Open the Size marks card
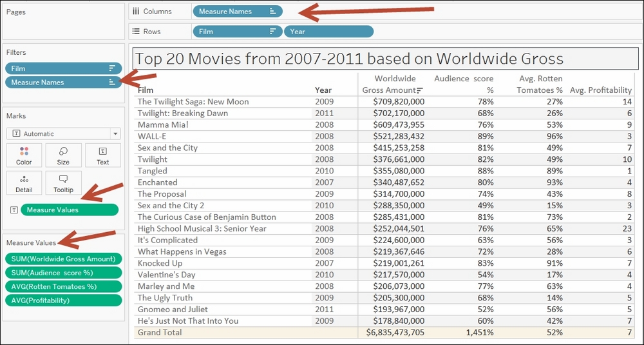The width and height of the screenshot is (644, 345). click(63, 155)
